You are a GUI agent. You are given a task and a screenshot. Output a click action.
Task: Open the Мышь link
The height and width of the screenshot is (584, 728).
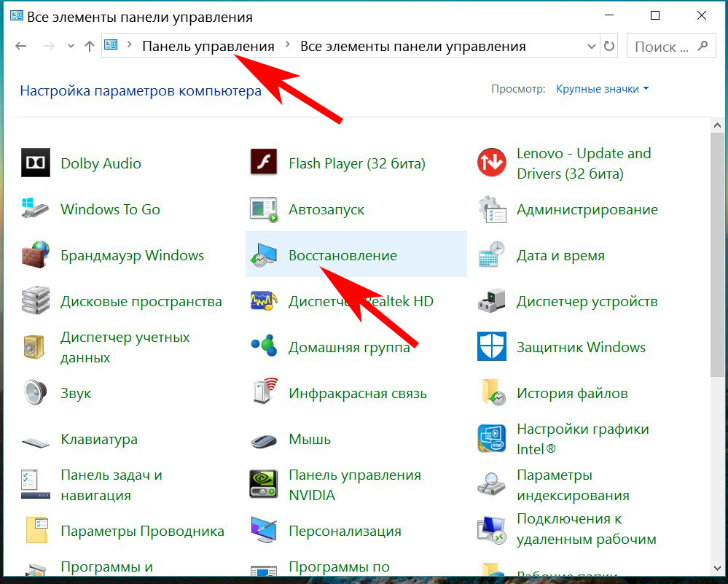point(310,439)
